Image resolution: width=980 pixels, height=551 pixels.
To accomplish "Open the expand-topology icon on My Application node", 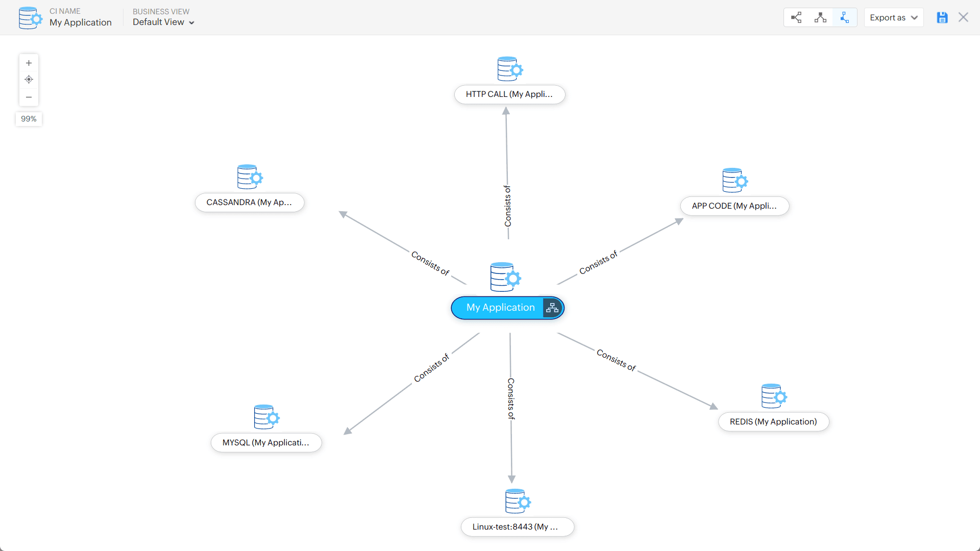I will coord(551,308).
